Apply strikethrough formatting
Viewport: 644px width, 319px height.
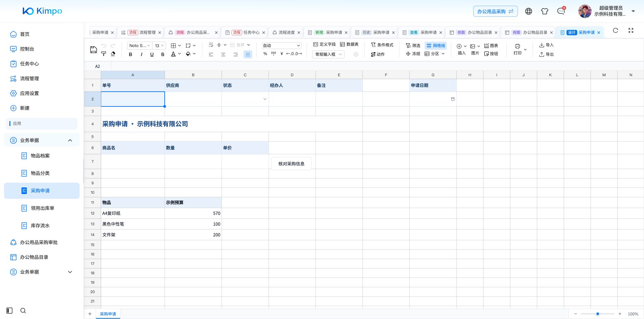163,54
